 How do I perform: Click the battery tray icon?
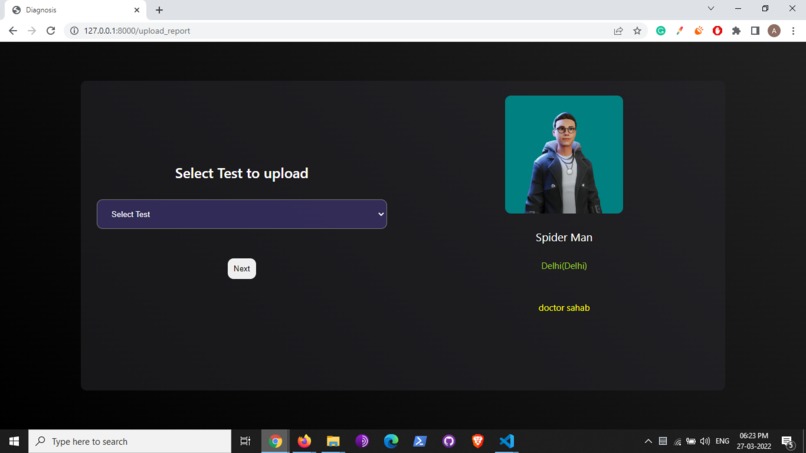coord(691,442)
